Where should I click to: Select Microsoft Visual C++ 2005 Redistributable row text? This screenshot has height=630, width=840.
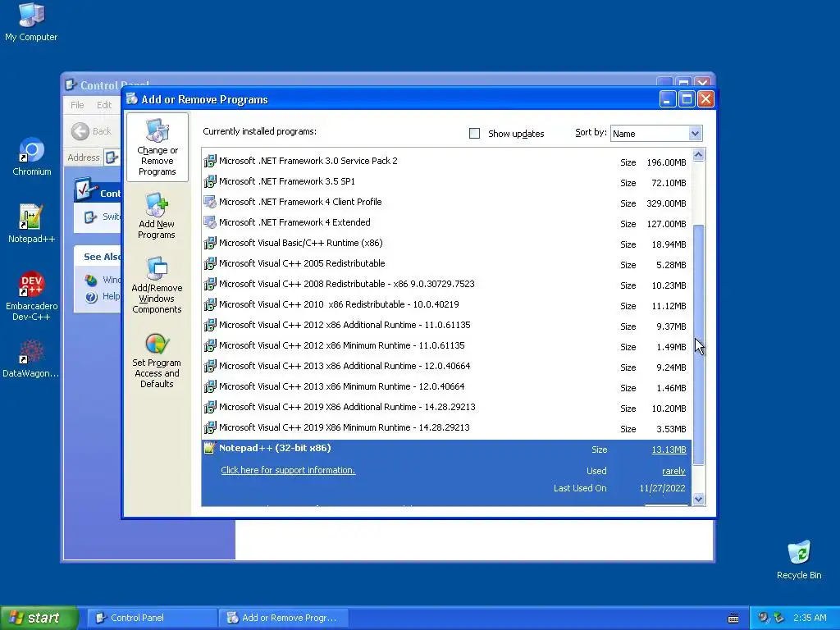pyautogui.click(x=302, y=263)
